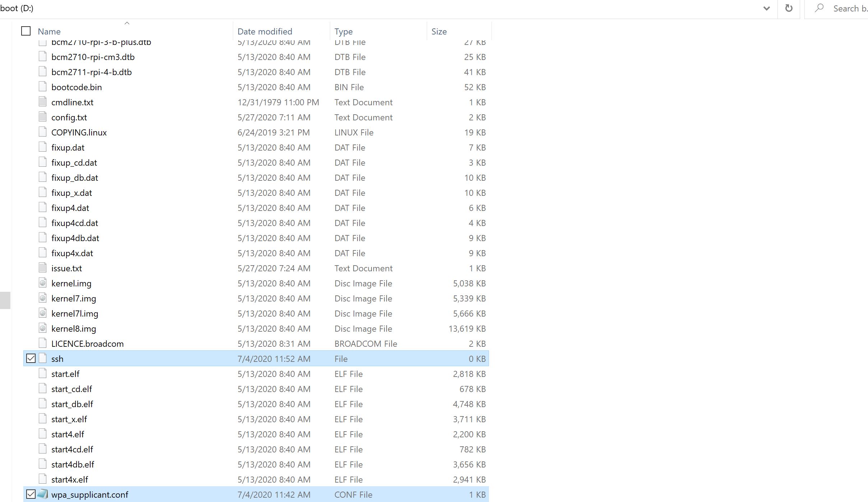This screenshot has height=502, width=868.
Task: Select the file name fixup_db.dat
Action: 75,178
